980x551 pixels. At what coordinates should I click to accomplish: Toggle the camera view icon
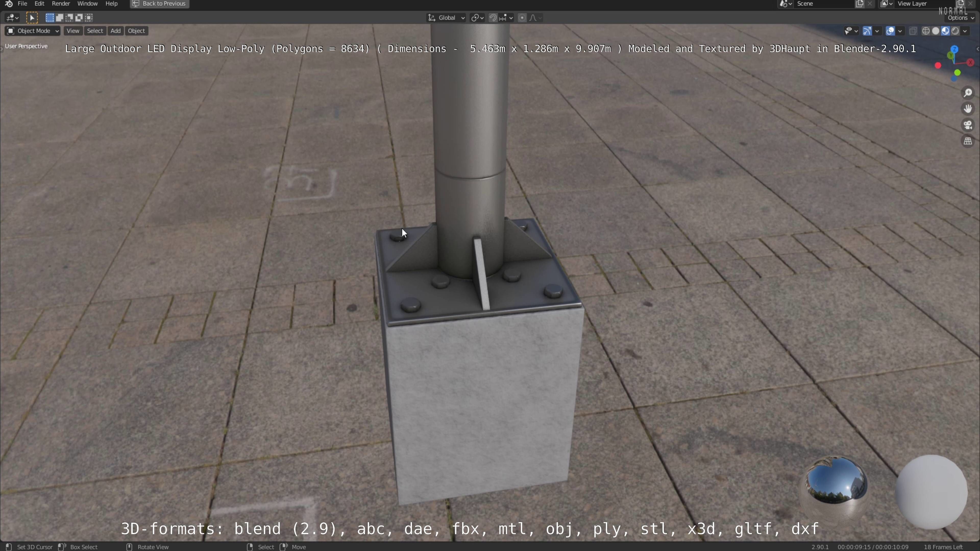[968, 125]
